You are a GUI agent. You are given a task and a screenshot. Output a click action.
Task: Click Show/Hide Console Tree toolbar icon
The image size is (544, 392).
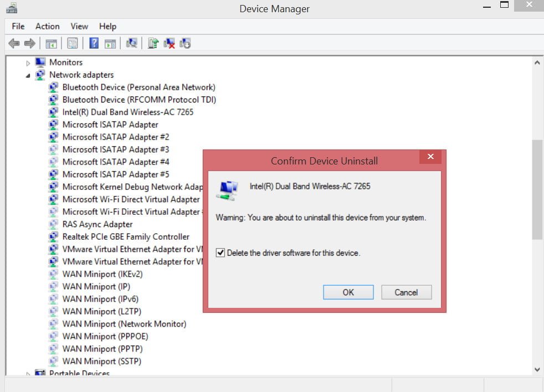(x=51, y=44)
